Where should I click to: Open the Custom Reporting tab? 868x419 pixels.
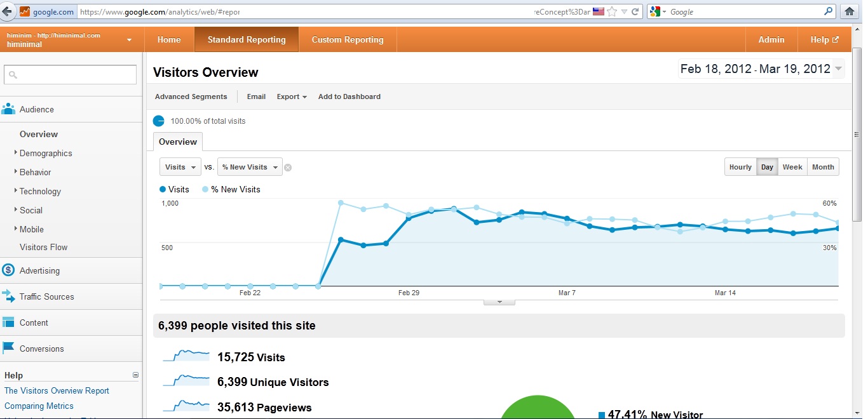[348, 39]
